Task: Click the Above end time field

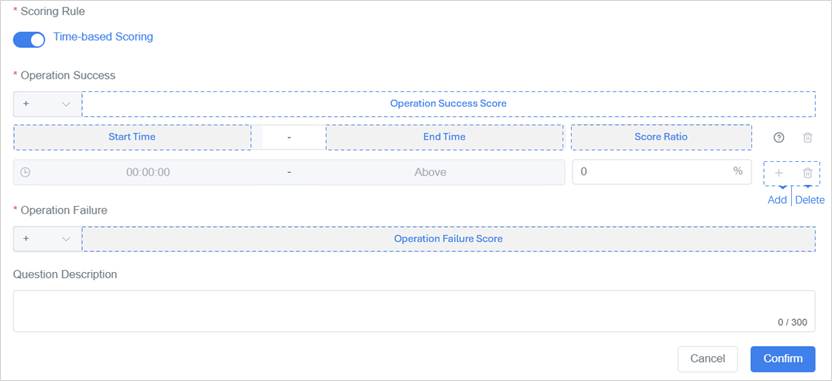Action: pyautogui.click(x=430, y=172)
